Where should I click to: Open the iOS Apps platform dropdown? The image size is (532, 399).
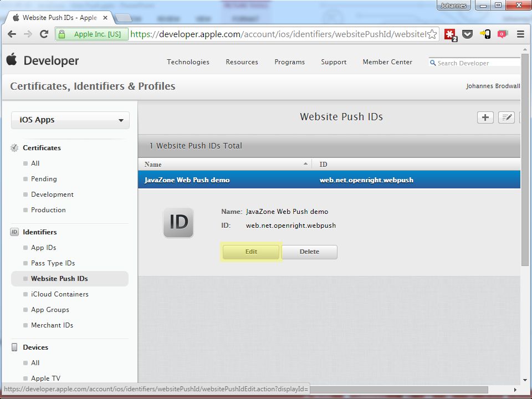tap(70, 120)
